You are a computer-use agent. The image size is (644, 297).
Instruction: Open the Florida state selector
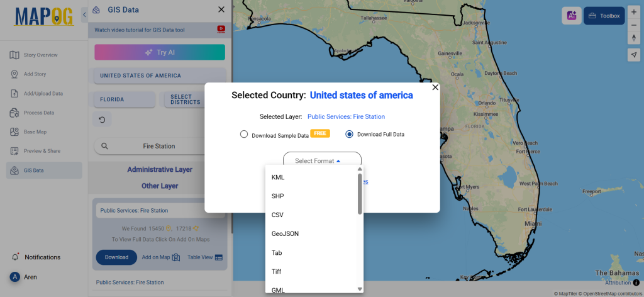[x=125, y=99]
